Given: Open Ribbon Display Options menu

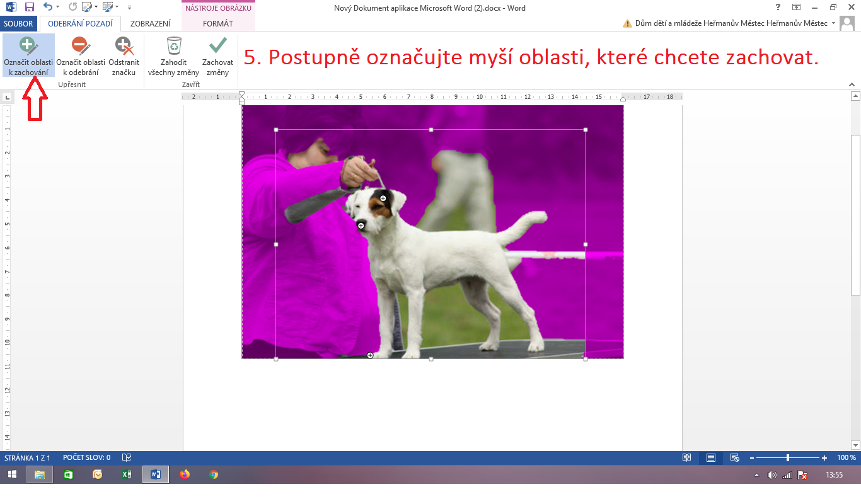Looking at the screenshot, I should click(797, 8).
